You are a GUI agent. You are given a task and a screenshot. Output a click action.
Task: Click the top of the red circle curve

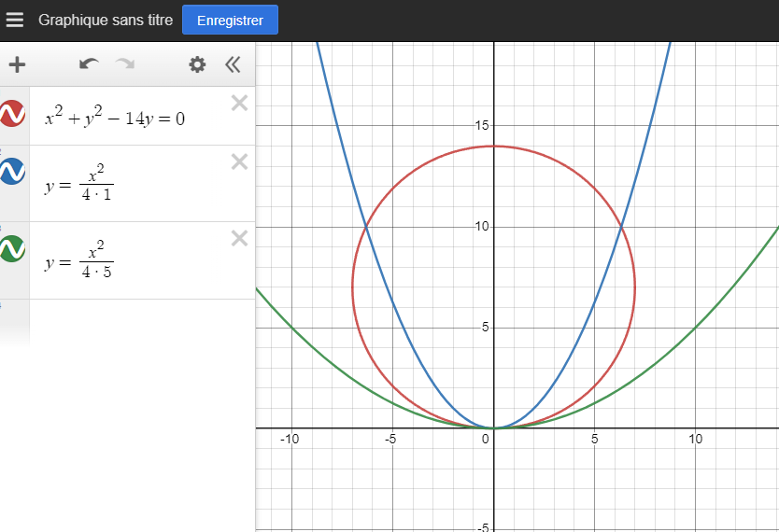tap(494, 146)
